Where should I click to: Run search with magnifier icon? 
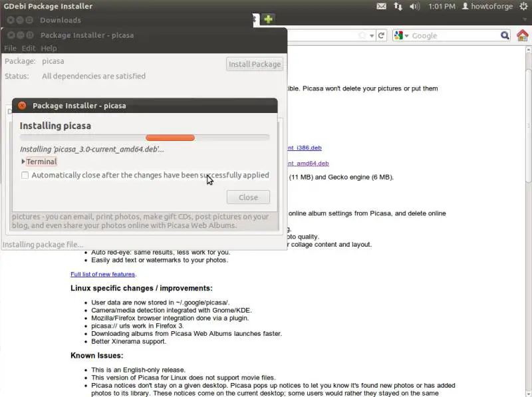(505, 35)
